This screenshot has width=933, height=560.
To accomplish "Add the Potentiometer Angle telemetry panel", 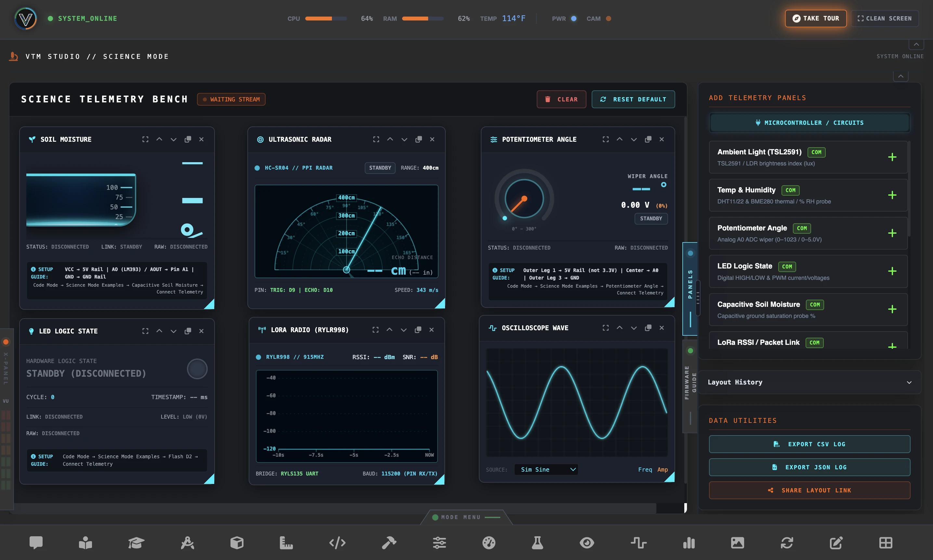I will (x=892, y=233).
